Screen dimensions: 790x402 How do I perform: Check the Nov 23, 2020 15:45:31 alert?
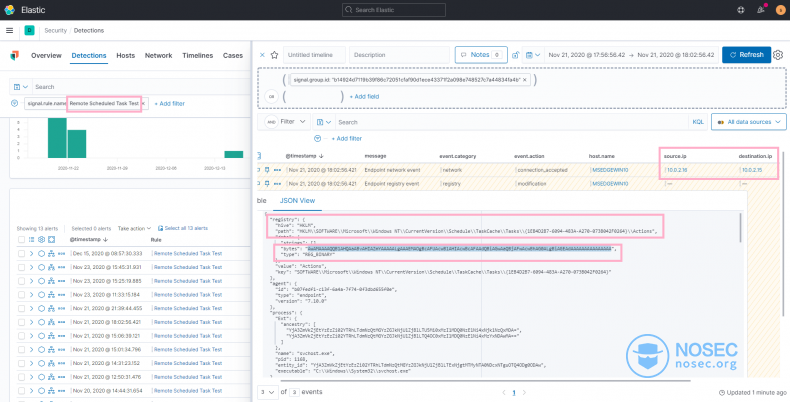(x=21, y=267)
